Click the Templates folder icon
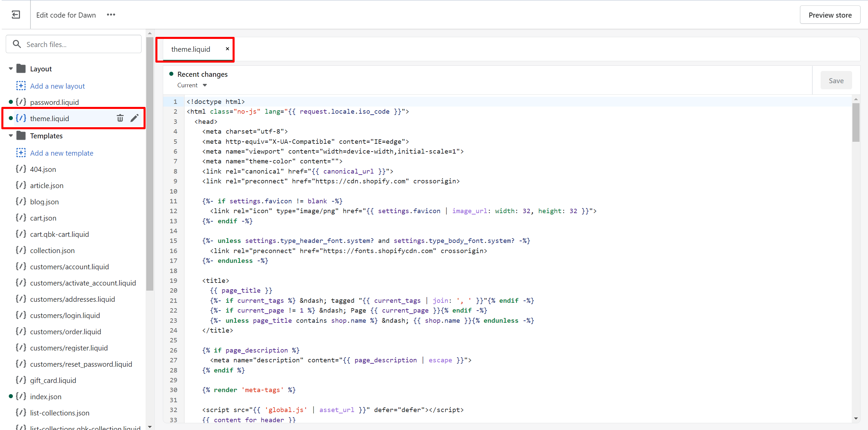Image resolution: width=868 pixels, height=430 pixels. pyautogui.click(x=21, y=136)
